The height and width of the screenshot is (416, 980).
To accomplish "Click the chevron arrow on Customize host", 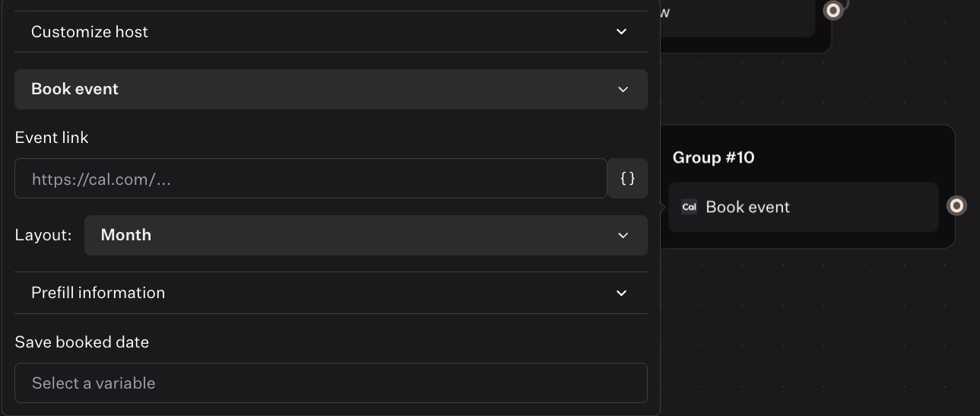I will click(621, 32).
